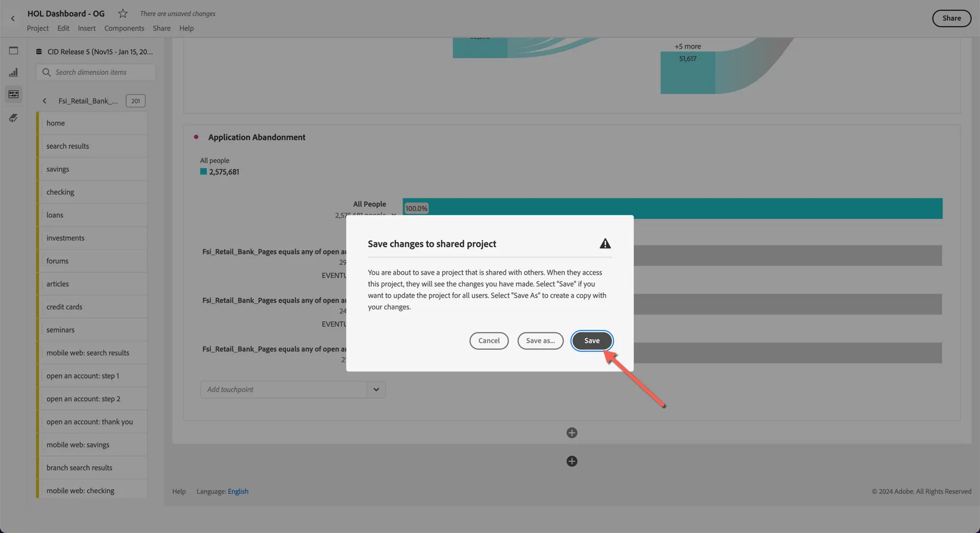Click the back arrow beside HOL Dashboard title
The width and height of the screenshot is (980, 533).
tap(13, 19)
